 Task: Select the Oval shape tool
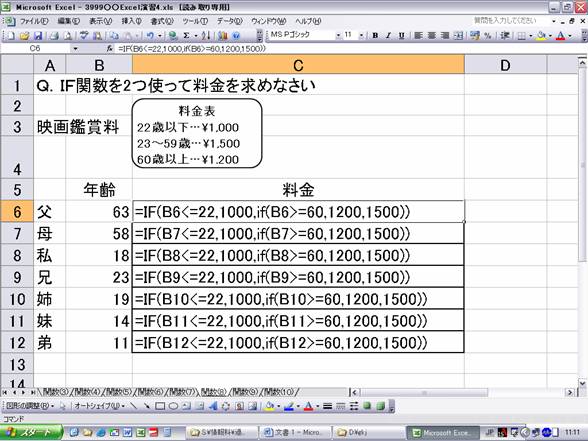tap(173, 406)
